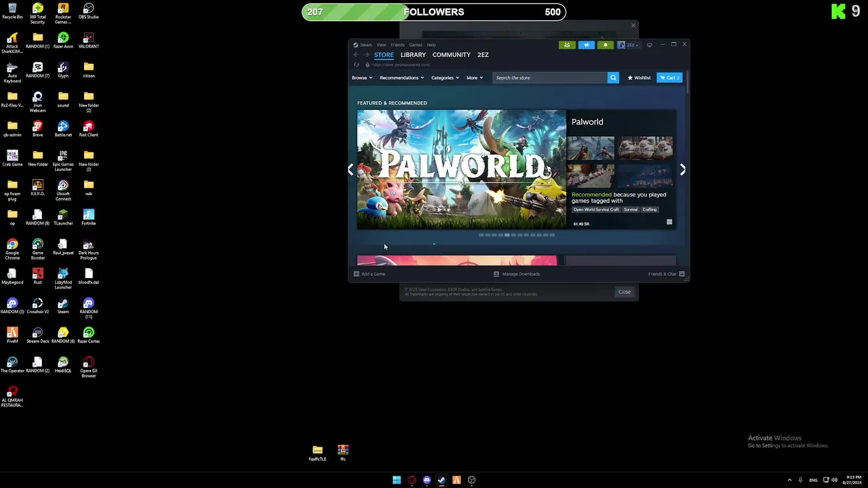Open the Help menu
868x488 pixels.
[x=431, y=45]
